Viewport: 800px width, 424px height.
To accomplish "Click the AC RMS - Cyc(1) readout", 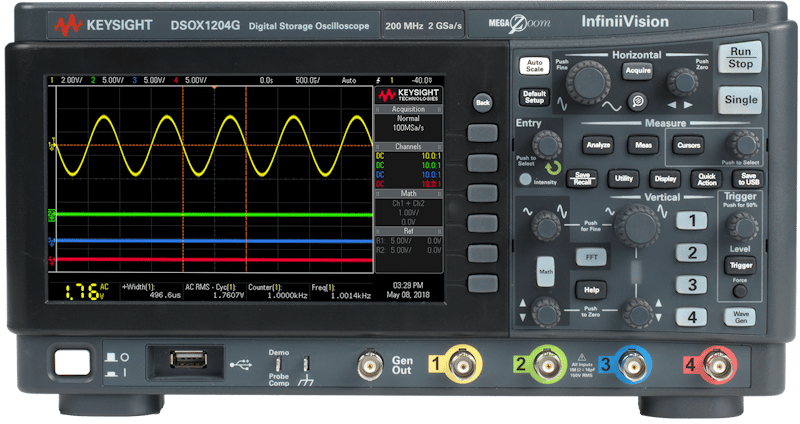I will pyautogui.click(x=214, y=291).
